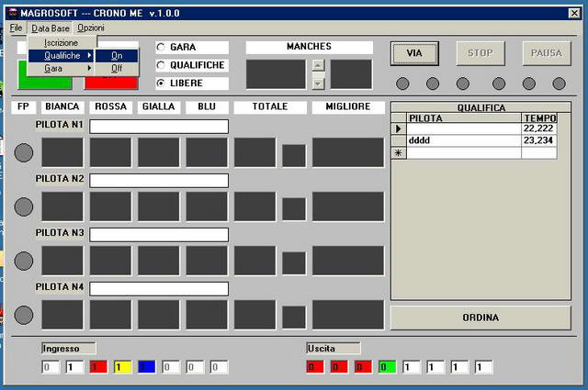Screen dimensions: 588x390
Task: Click the new-row asterisk in Qualifica table
Action: pyautogui.click(x=399, y=153)
